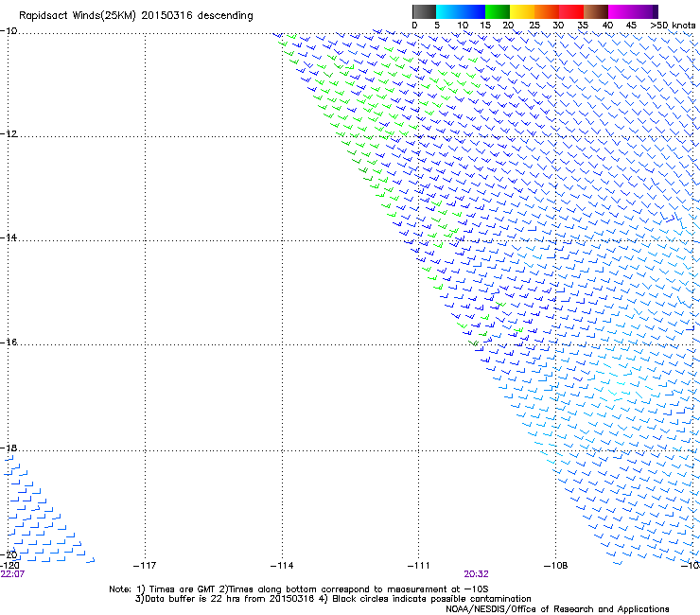Image resolution: width=700 pixels, height=615 pixels.
Task: Click the NOAA/NESDIS/Office of Research credit
Action: [557, 609]
